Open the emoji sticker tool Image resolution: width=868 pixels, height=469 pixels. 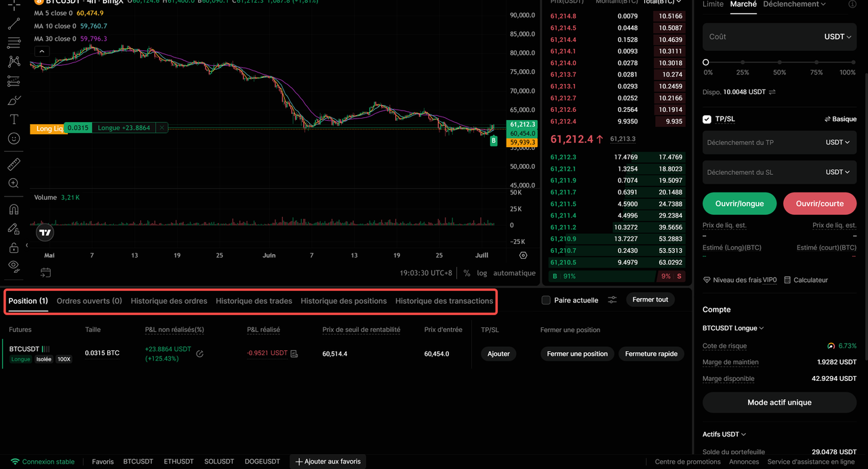(x=14, y=138)
